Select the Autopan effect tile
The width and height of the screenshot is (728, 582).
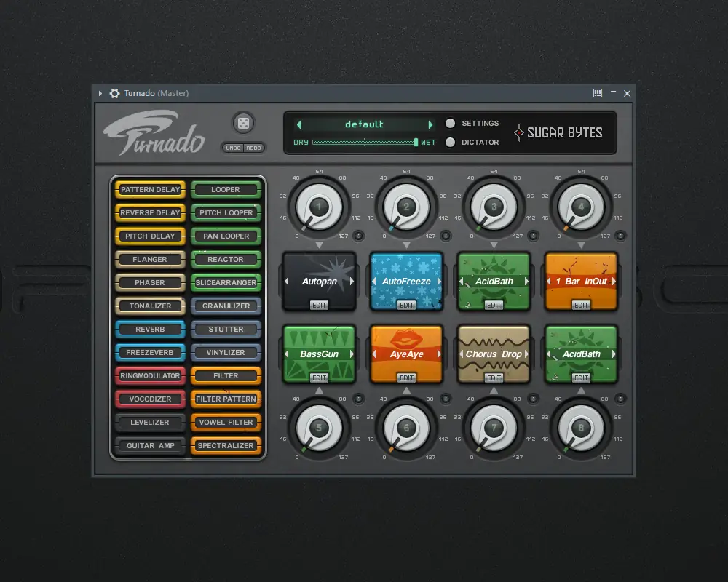(x=319, y=280)
